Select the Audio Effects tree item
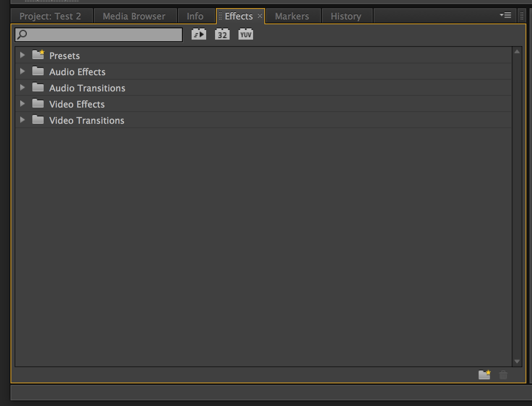Viewport: 532px width, 406px height. tap(77, 72)
